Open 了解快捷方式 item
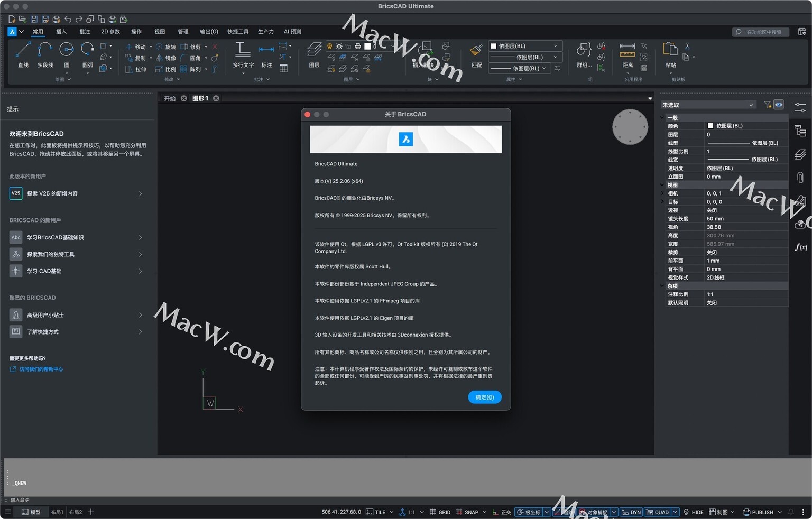 pyautogui.click(x=76, y=332)
